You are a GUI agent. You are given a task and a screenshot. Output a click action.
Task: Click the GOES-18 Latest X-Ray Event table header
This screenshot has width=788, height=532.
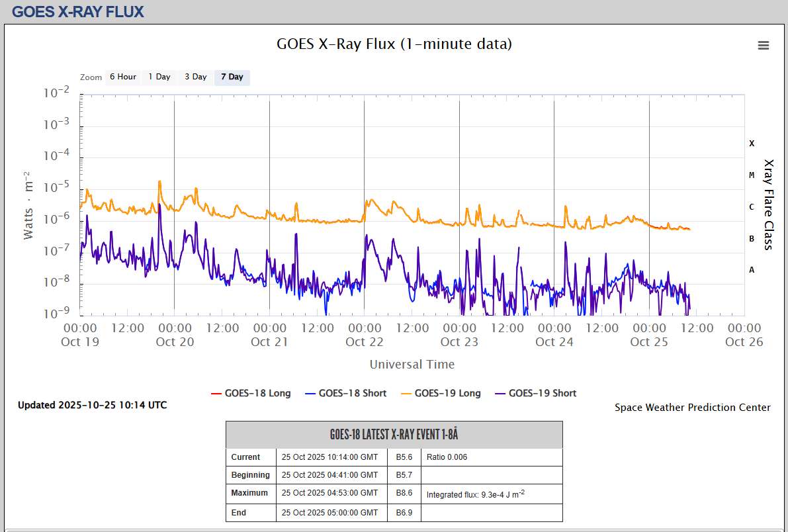[394, 435]
